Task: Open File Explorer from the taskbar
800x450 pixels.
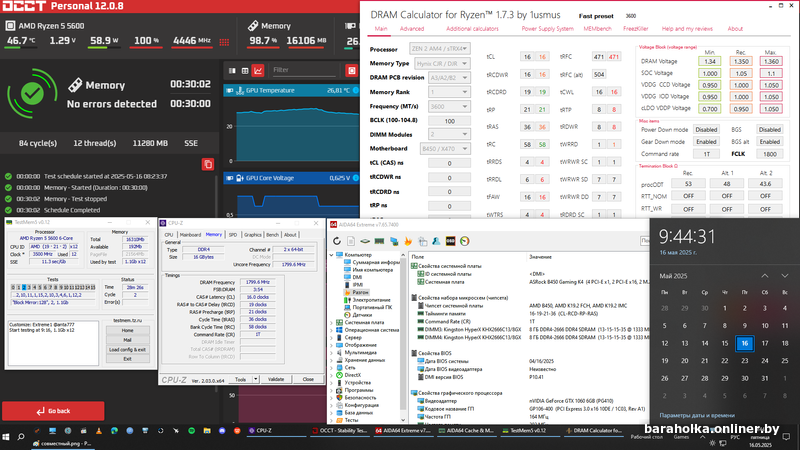Action: (x=207, y=431)
